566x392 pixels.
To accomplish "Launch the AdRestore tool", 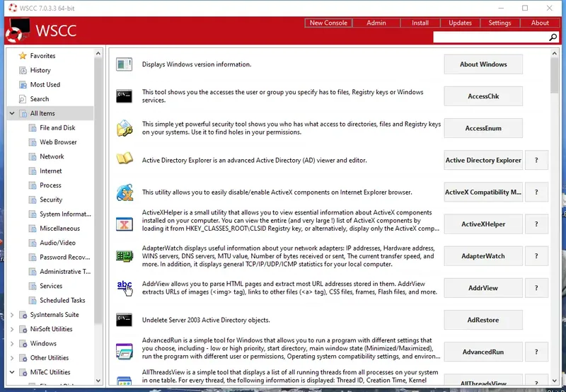I will 483,320.
